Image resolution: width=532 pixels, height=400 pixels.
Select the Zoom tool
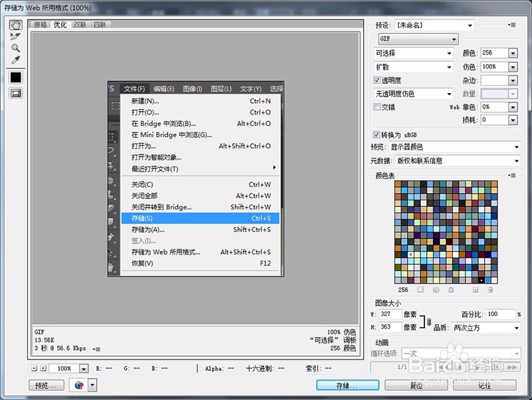15,47
